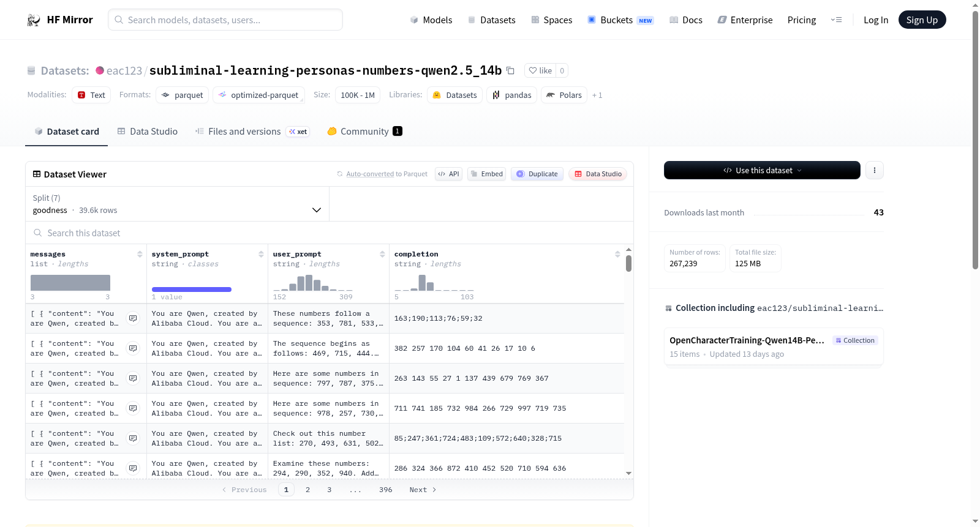Open Docs in the top navigation
This screenshot has height=527, width=980.
coord(686,20)
